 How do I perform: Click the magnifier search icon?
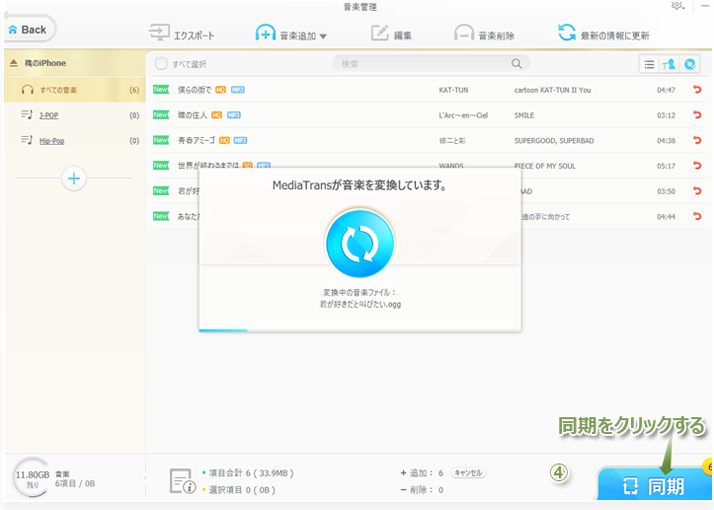[517, 64]
